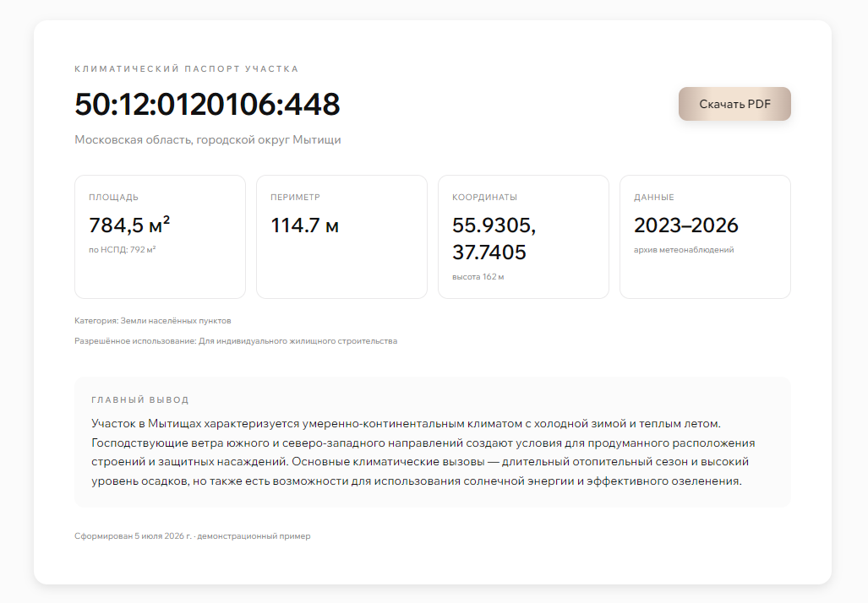Click the main conclusion paragraph about Мытищи climate
This screenshot has width=868, height=603.
423,452
